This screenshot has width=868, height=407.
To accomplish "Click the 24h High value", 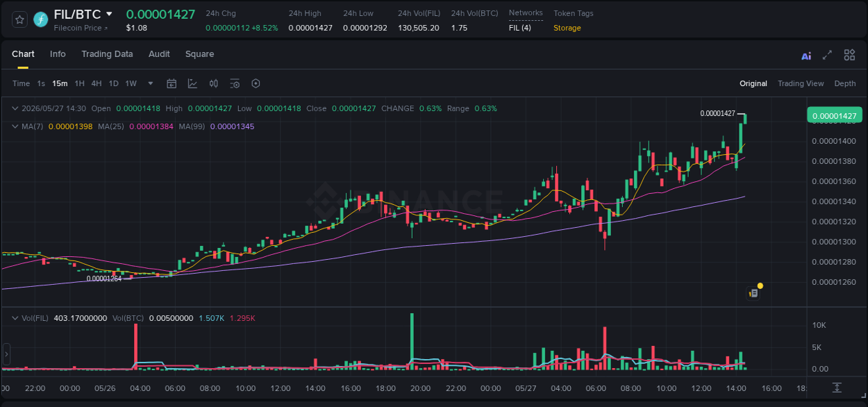I will [310, 28].
